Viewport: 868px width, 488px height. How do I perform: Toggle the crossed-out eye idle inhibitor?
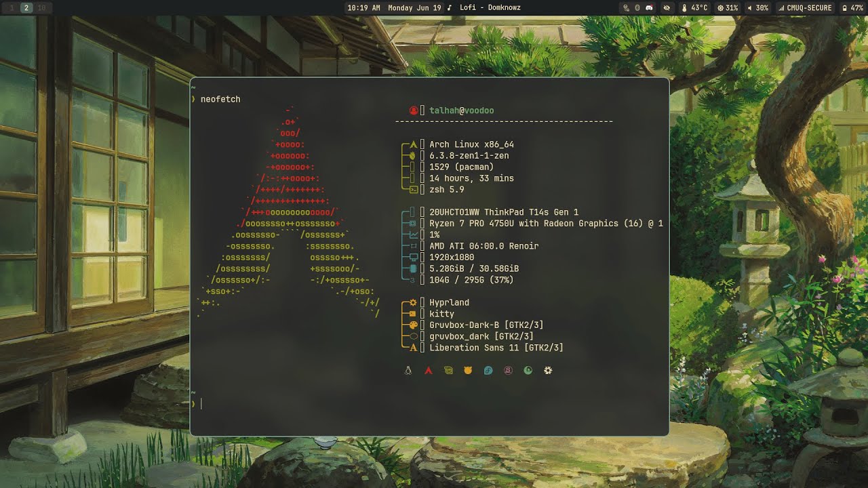pyautogui.click(x=667, y=8)
